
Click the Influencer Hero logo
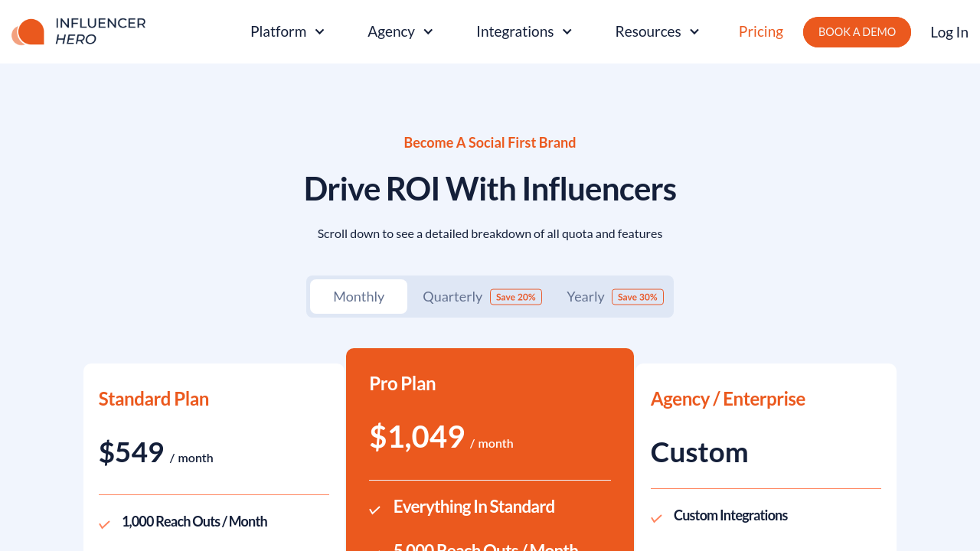(79, 31)
